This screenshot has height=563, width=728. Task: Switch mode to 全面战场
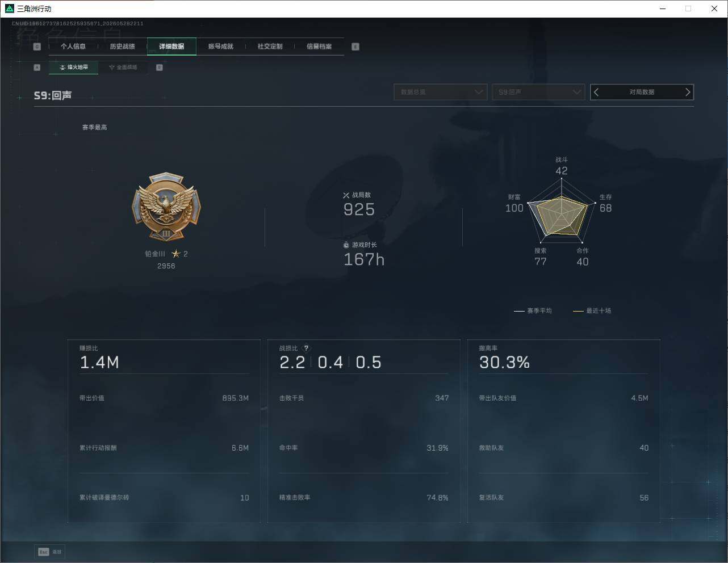123,68
